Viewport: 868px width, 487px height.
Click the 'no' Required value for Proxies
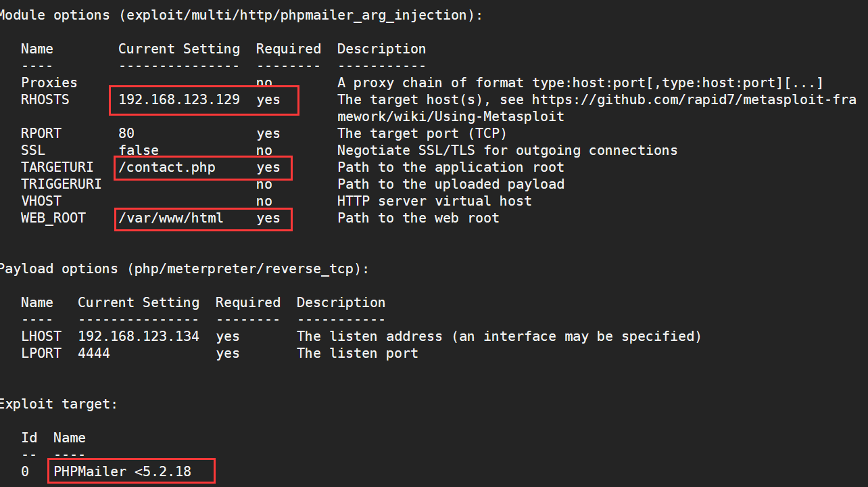tap(264, 83)
